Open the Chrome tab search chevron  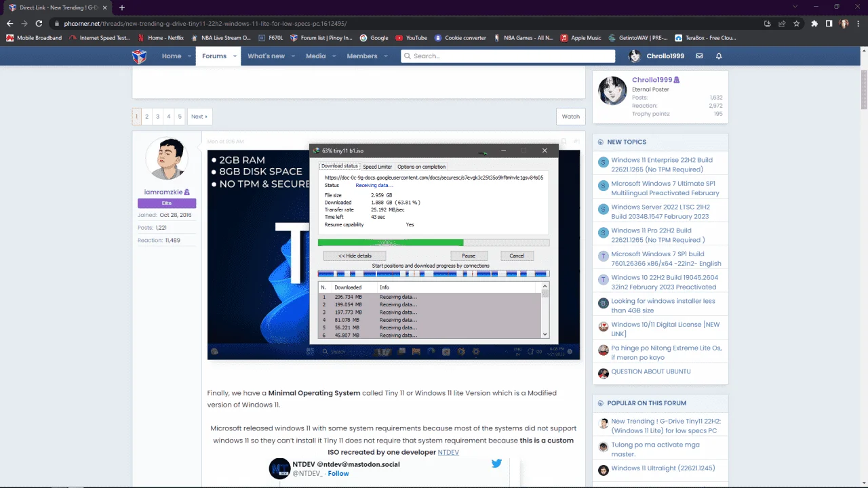click(795, 7)
